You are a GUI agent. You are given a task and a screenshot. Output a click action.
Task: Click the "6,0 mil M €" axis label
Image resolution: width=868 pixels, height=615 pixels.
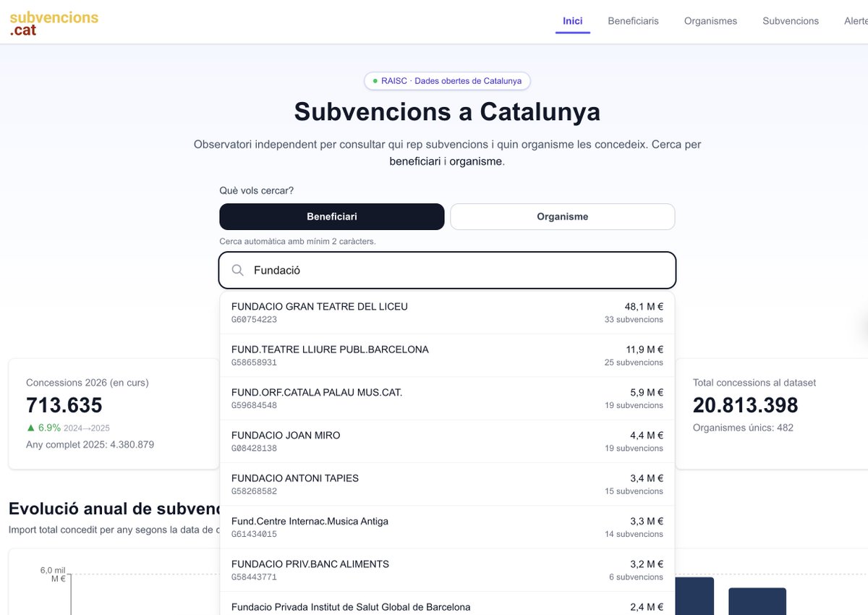53,574
